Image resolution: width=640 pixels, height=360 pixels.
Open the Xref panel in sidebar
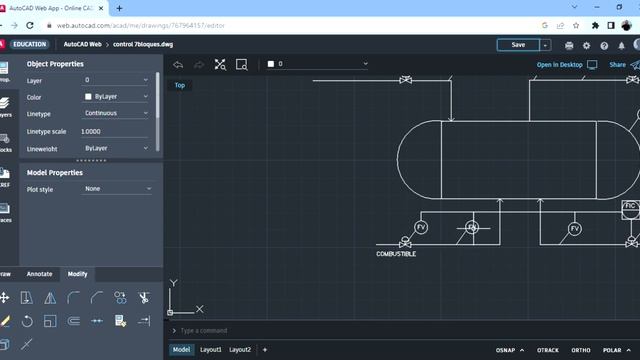[x=5, y=178]
